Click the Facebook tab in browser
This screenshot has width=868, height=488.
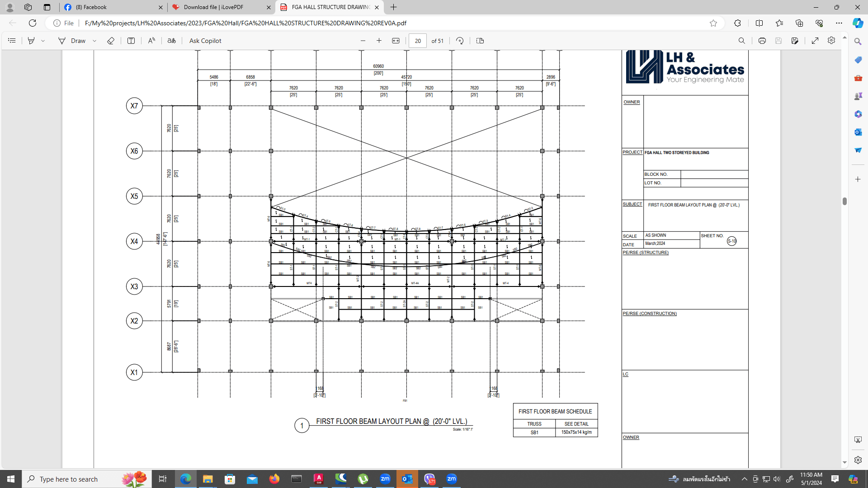(x=113, y=7)
